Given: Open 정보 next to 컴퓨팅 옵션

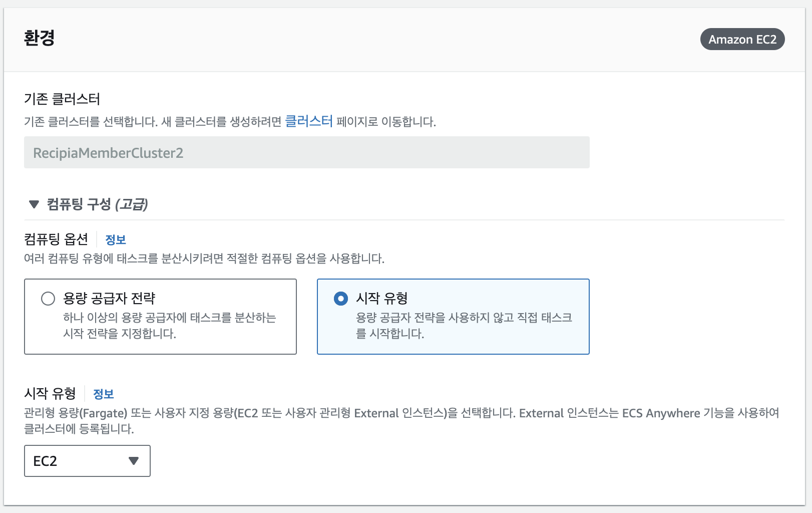Looking at the screenshot, I should [116, 239].
